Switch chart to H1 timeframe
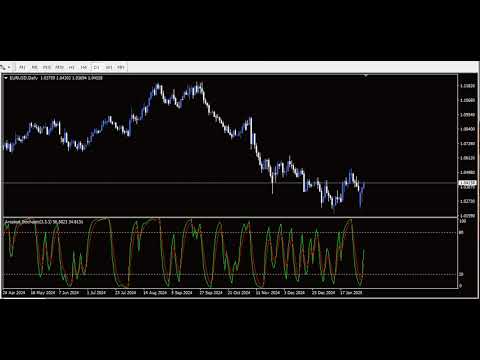This screenshot has height=360, width=480. (x=71, y=67)
